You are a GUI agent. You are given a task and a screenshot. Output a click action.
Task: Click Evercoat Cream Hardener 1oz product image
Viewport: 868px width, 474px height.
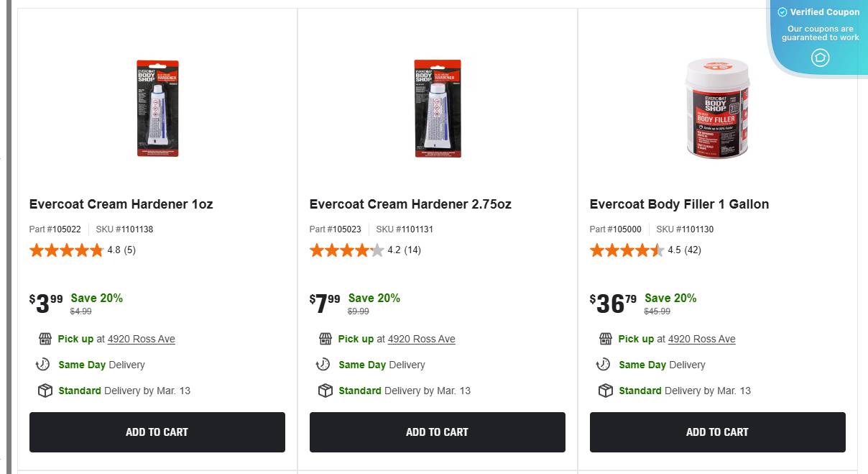point(157,109)
